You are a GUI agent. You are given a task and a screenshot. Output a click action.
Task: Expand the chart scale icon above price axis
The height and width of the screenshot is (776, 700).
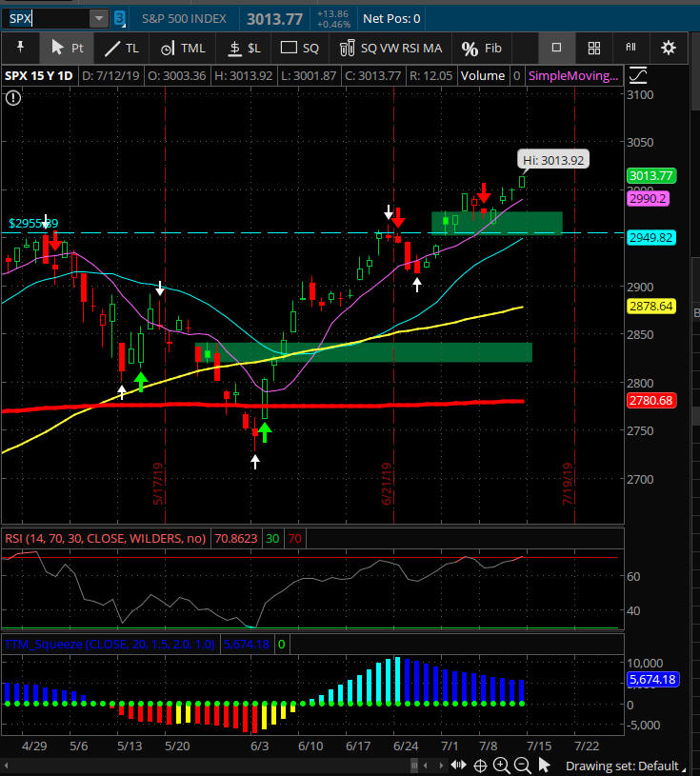pyautogui.click(x=637, y=75)
